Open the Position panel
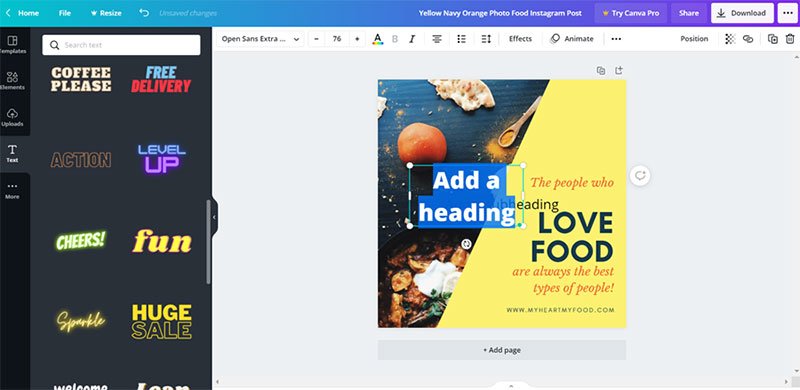 694,39
